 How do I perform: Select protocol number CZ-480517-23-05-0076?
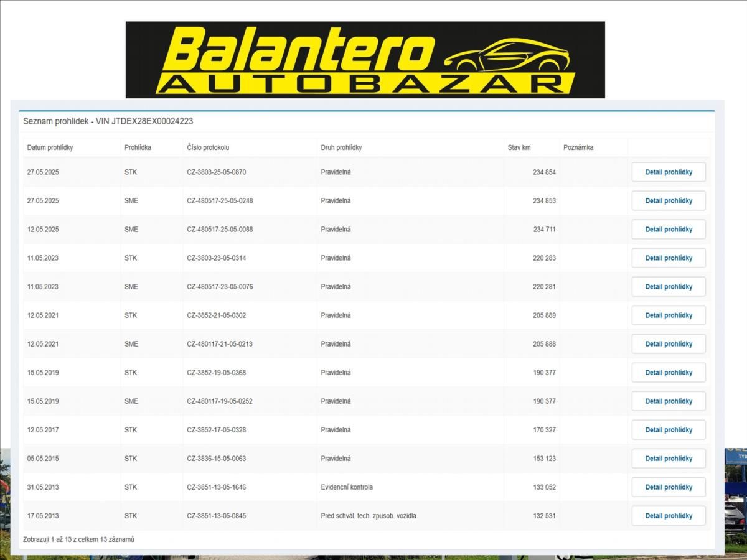(220, 286)
